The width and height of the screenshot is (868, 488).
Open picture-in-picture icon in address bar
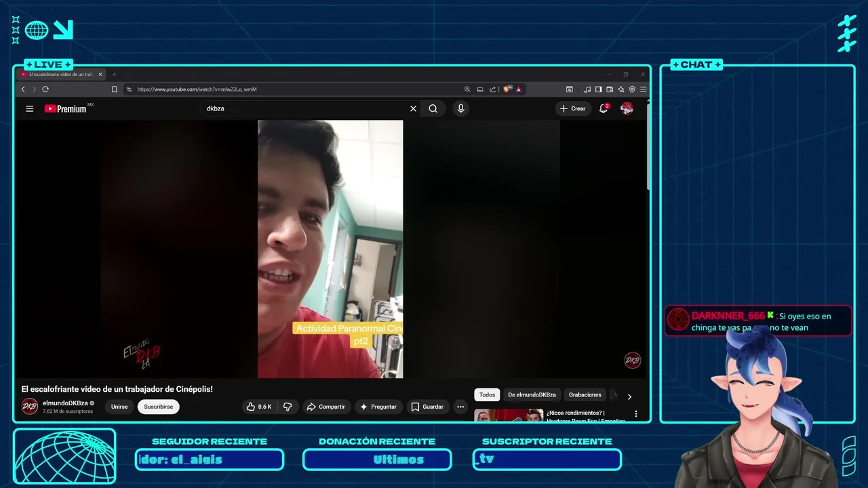480,89
